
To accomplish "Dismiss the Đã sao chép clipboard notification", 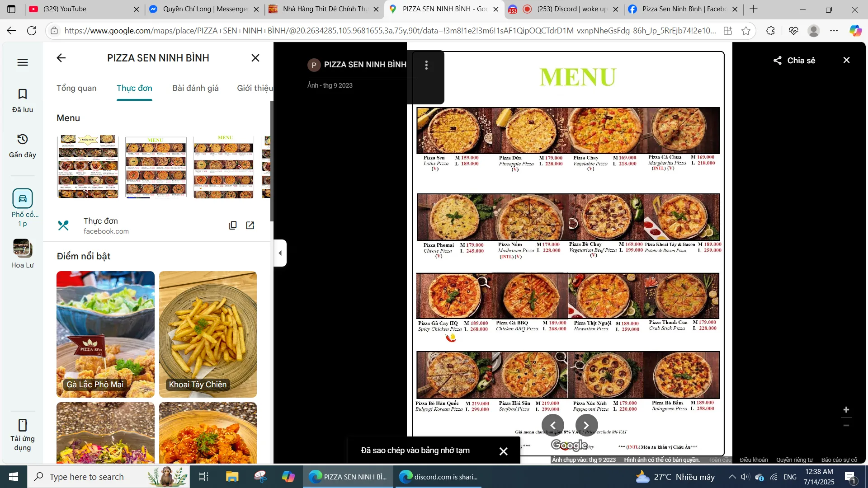I will tap(503, 451).
